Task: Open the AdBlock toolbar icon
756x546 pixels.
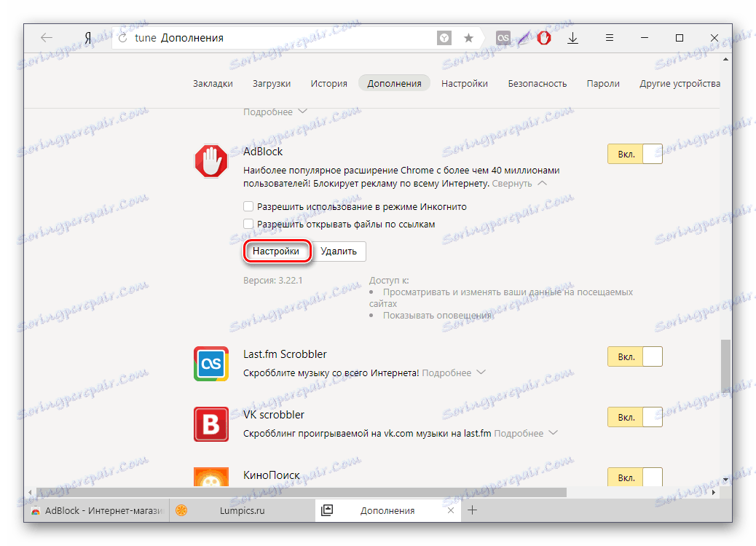Action: [x=544, y=38]
